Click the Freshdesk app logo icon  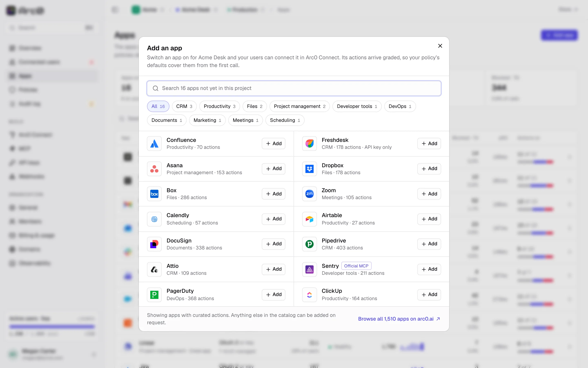point(309,143)
